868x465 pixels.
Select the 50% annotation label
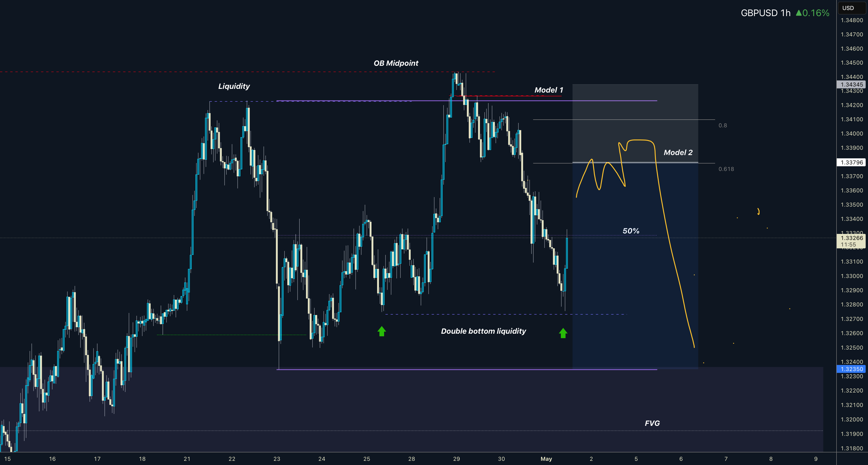click(x=631, y=231)
